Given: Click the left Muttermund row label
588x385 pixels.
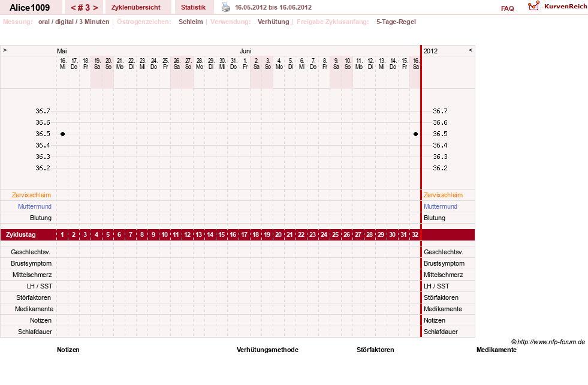Looking at the screenshot, I should click(x=35, y=206).
